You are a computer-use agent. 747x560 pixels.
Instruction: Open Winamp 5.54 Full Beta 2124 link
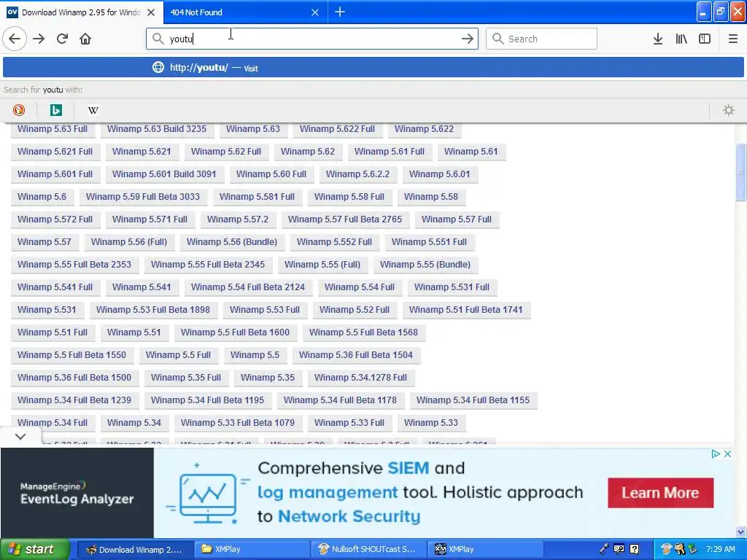(x=248, y=287)
